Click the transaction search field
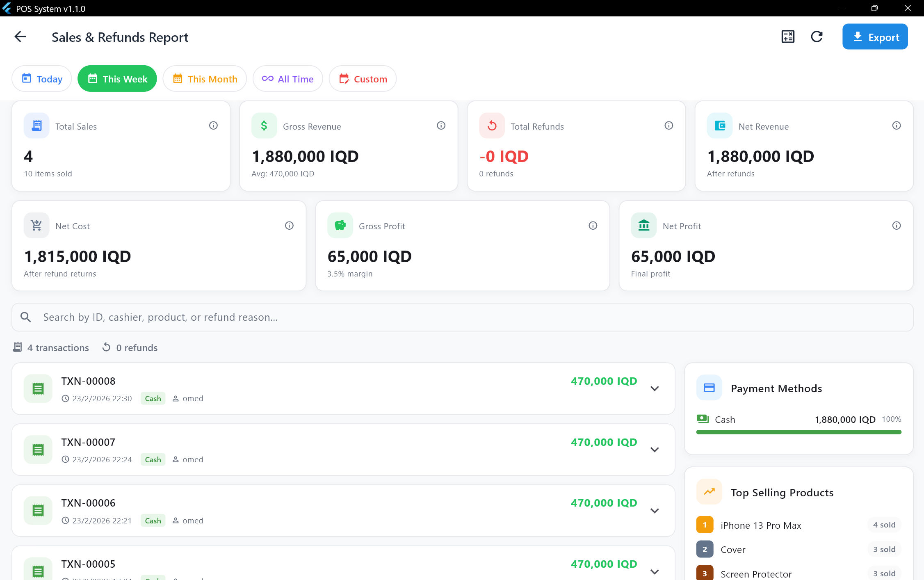Viewport: 924px width, 580px height. coord(462,317)
